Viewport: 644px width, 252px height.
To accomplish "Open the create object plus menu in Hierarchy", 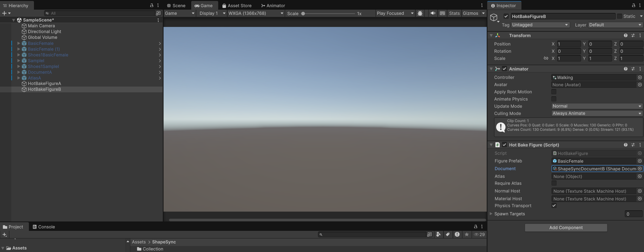I will click(6, 13).
